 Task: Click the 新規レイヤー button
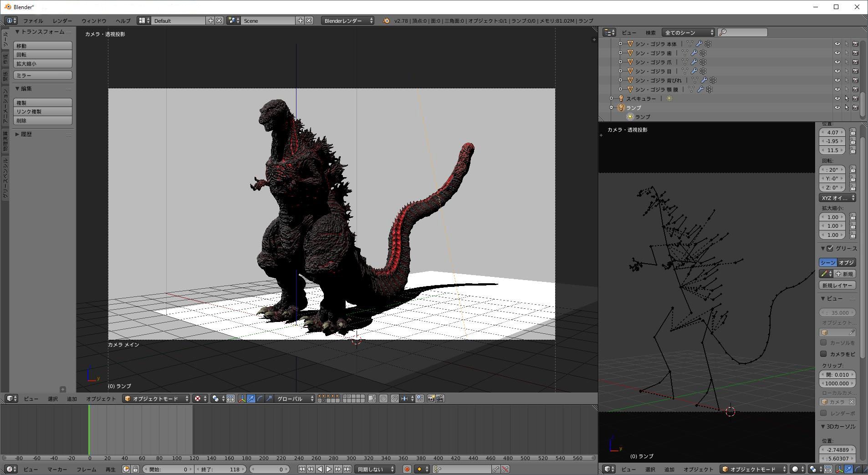click(837, 286)
